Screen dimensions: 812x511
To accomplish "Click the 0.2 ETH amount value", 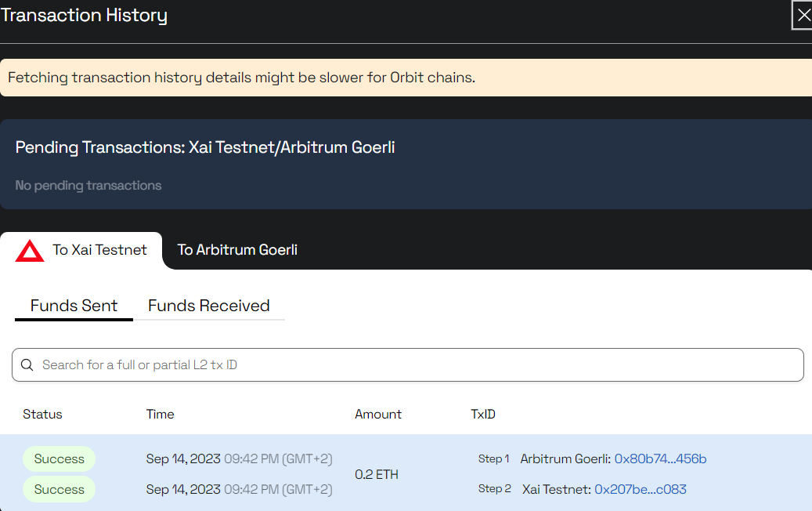I will pyautogui.click(x=377, y=474).
